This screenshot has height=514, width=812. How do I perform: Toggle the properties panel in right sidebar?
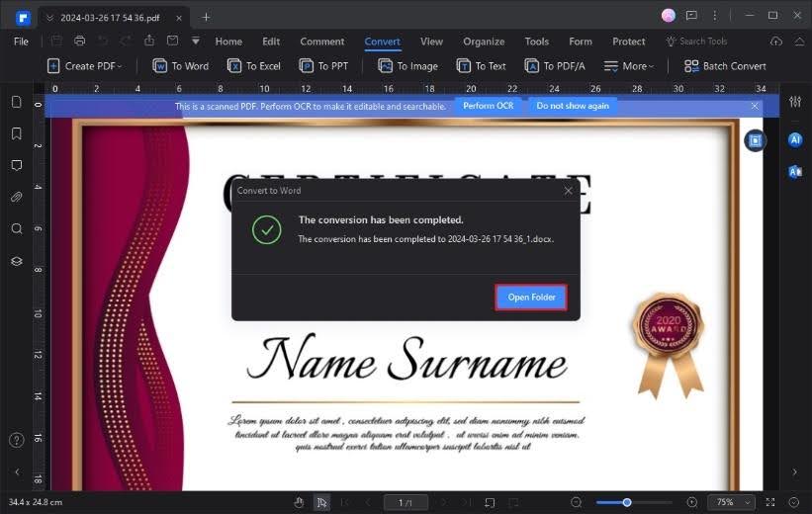pos(794,104)
